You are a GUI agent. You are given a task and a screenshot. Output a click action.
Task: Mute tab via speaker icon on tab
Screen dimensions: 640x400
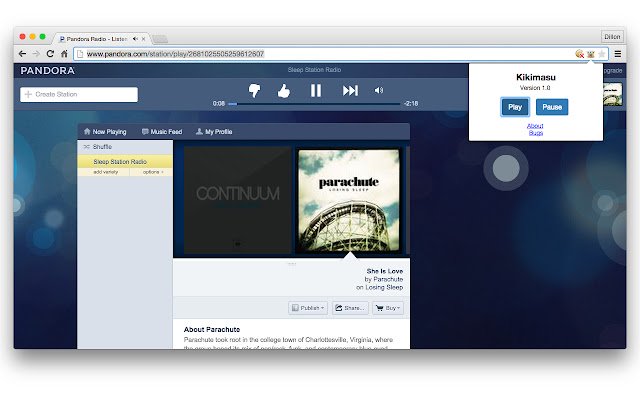pos(135,39)
